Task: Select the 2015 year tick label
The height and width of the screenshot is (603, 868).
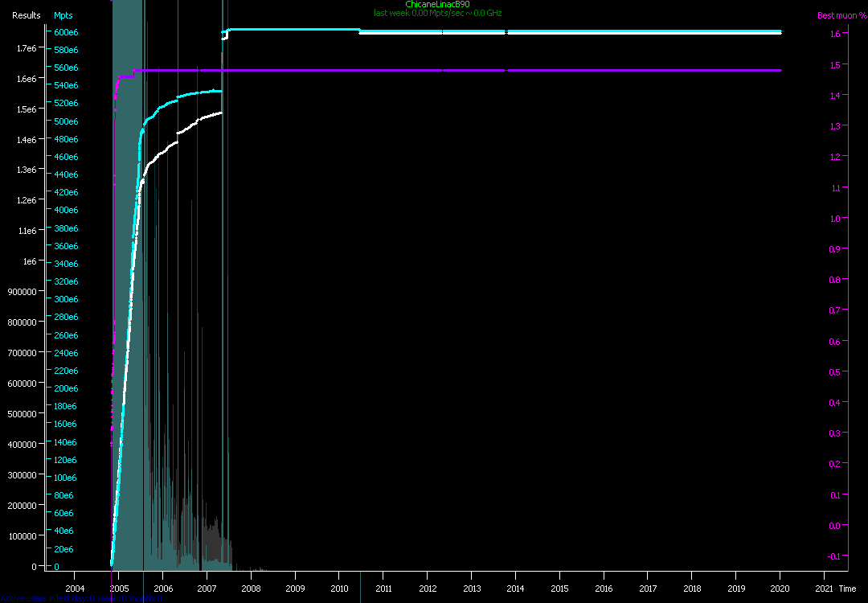Action: (x=559, y=589)
